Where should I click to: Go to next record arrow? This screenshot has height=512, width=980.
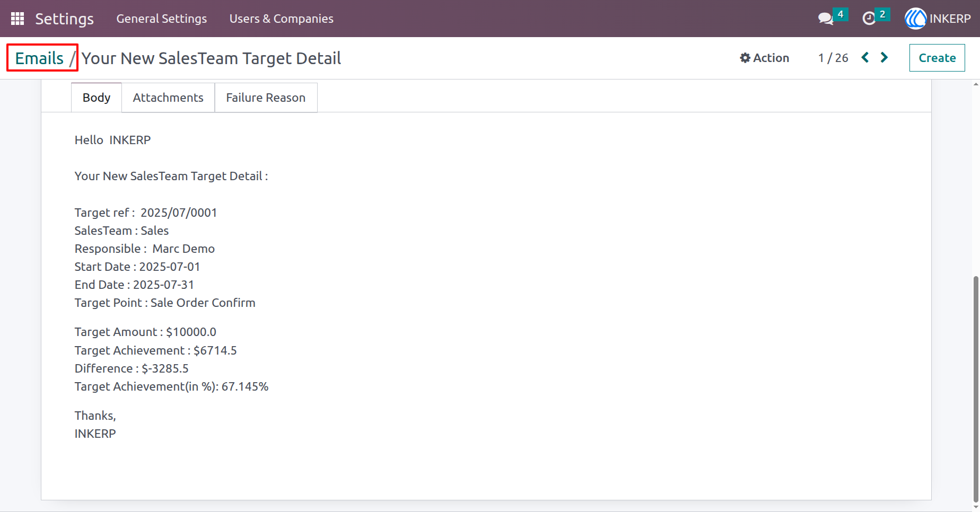click(x=884, y=57)
